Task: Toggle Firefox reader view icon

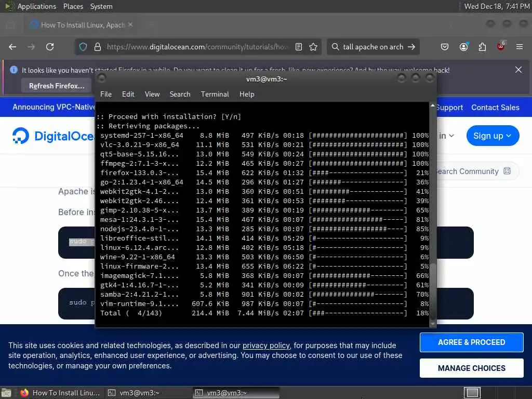Action: (299, 47)
